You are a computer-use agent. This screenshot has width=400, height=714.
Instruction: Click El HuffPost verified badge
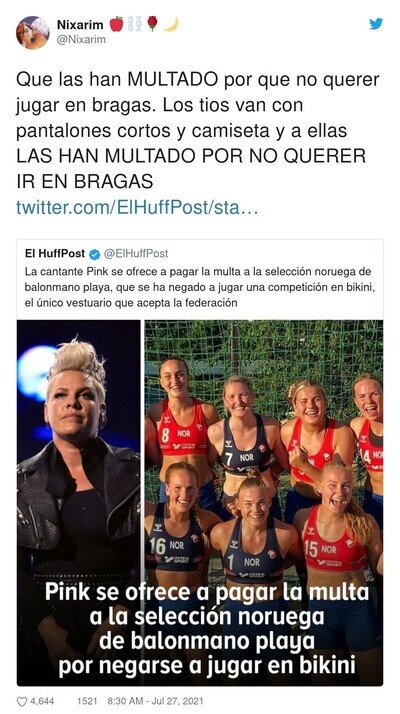(94, 254)
